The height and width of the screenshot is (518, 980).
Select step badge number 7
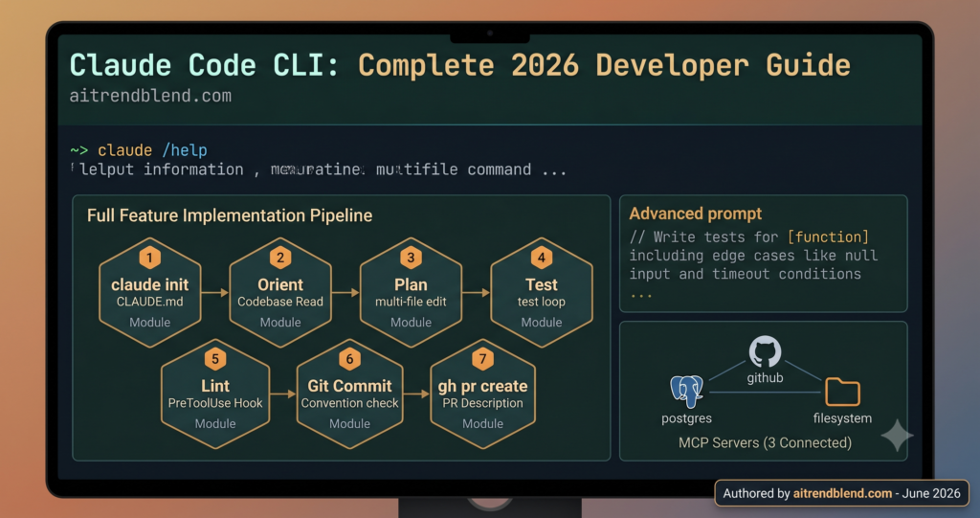[x=482, y=358]
